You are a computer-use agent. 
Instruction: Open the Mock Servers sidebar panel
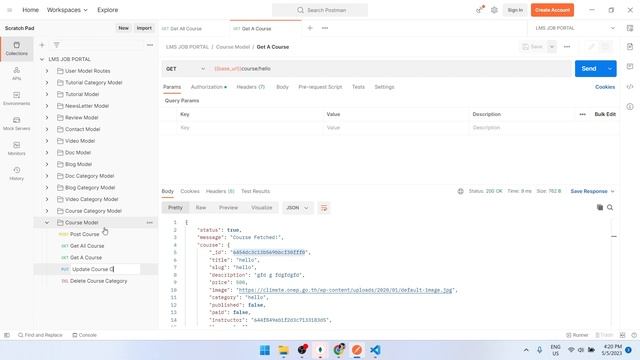click(x=16, y=123)
